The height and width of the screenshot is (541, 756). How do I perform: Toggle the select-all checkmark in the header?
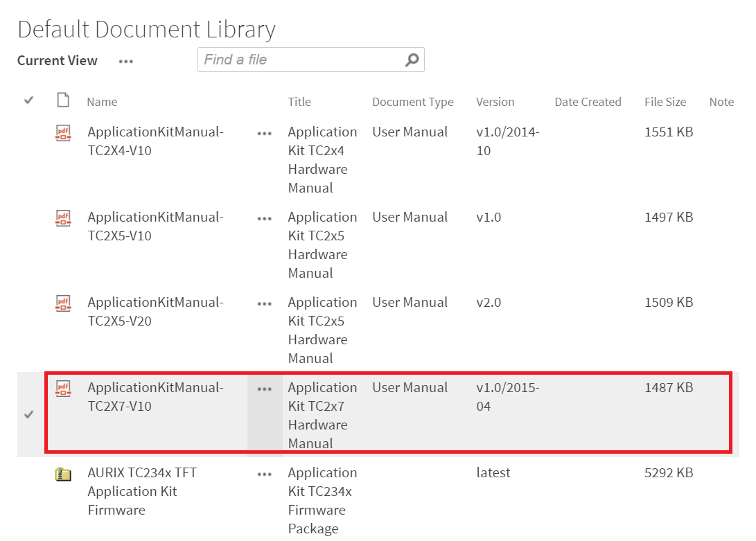[x=29, y=100]
